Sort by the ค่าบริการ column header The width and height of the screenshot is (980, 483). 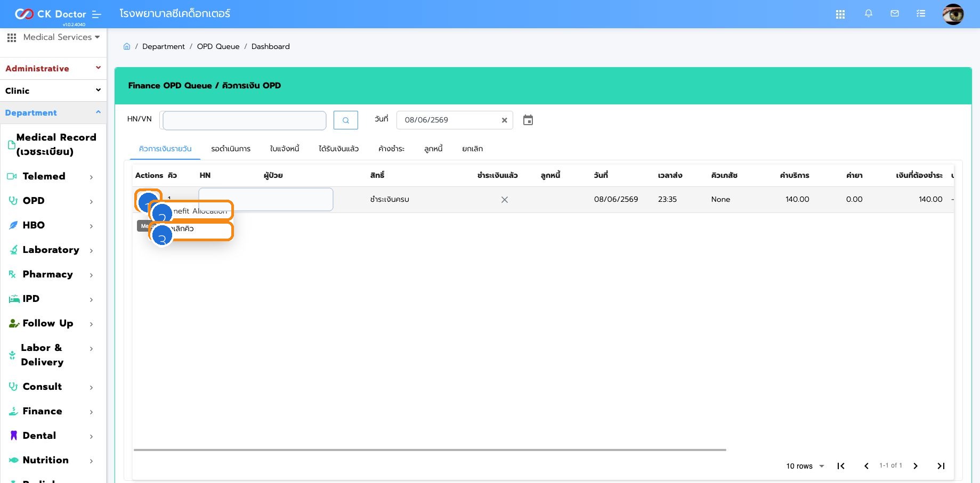795,175
